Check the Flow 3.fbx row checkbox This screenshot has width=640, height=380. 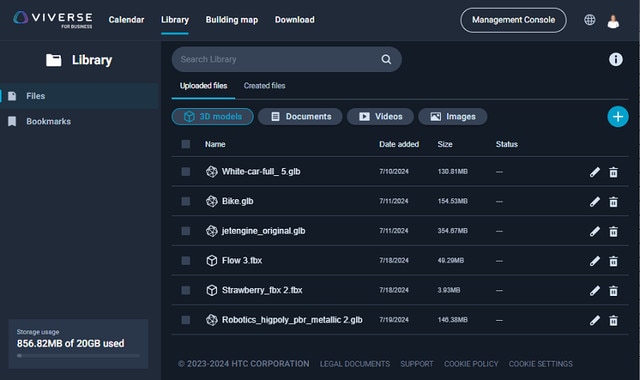point(186,260)
